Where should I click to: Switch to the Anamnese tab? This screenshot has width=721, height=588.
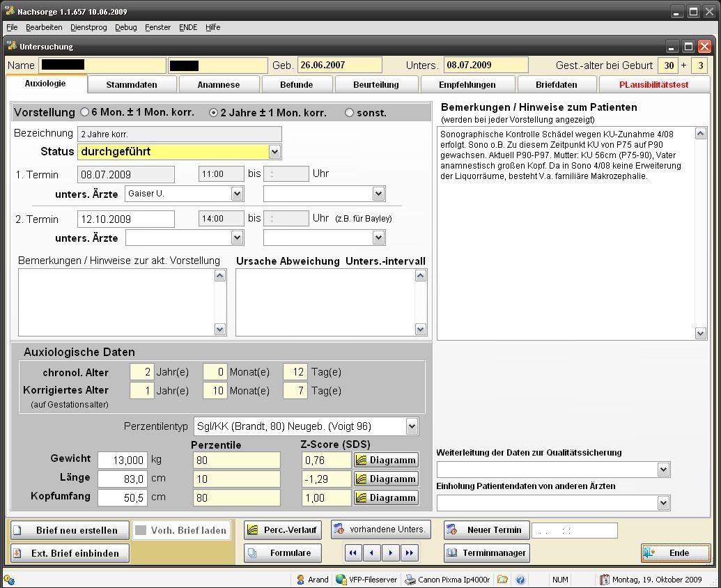(218, 85)
